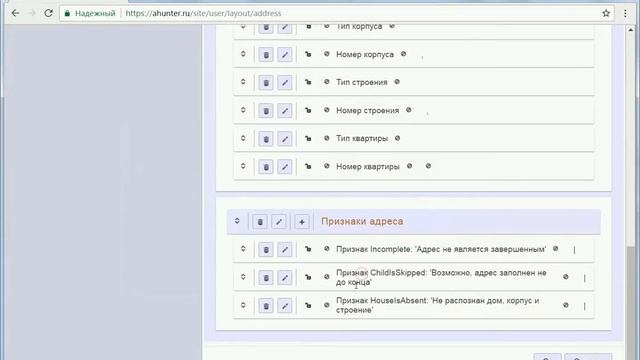Click reorder arrows of 'Признак HouseIsAbsent' row
640x360 pixels.
tap(243, 305)
